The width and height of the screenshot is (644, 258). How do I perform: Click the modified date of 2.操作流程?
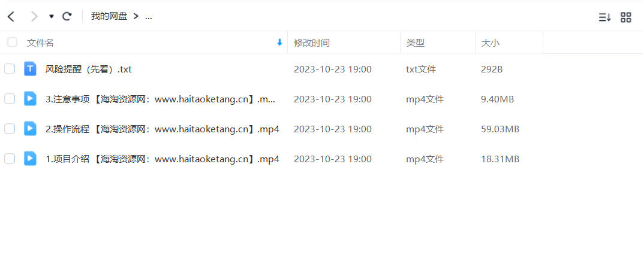333,129
